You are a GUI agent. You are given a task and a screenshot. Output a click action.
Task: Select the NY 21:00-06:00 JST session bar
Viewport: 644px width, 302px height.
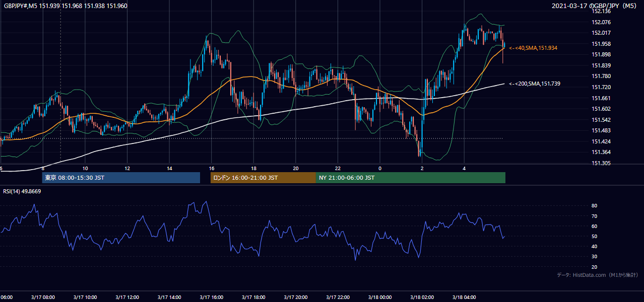411,178
